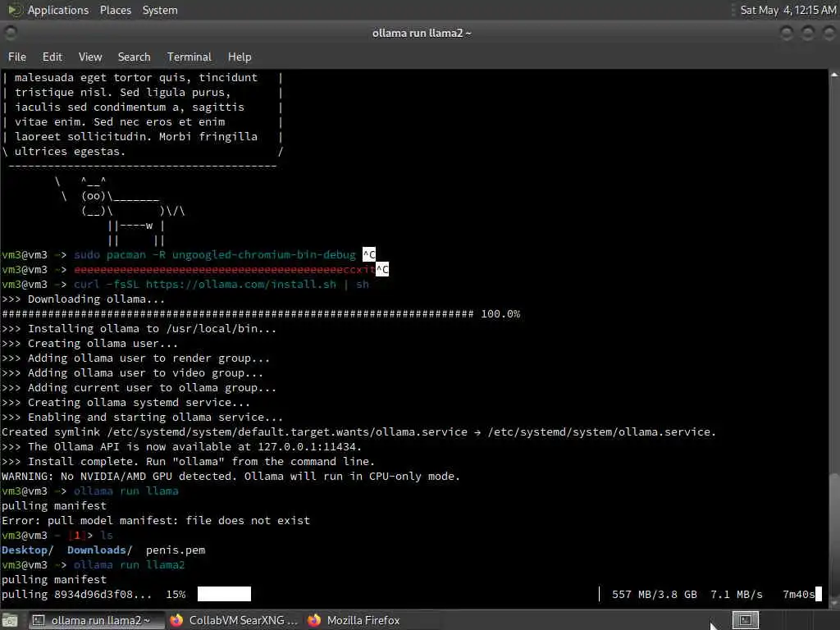Viewport: 840px width, 630px height.
Task: Open the File menu
Action: click(x=17, y=57)
